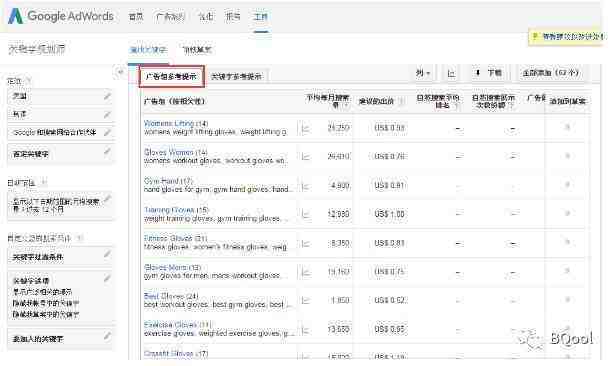
Task: Edit the 要加入的关键字 pencil icon
Action: [107, 336]
